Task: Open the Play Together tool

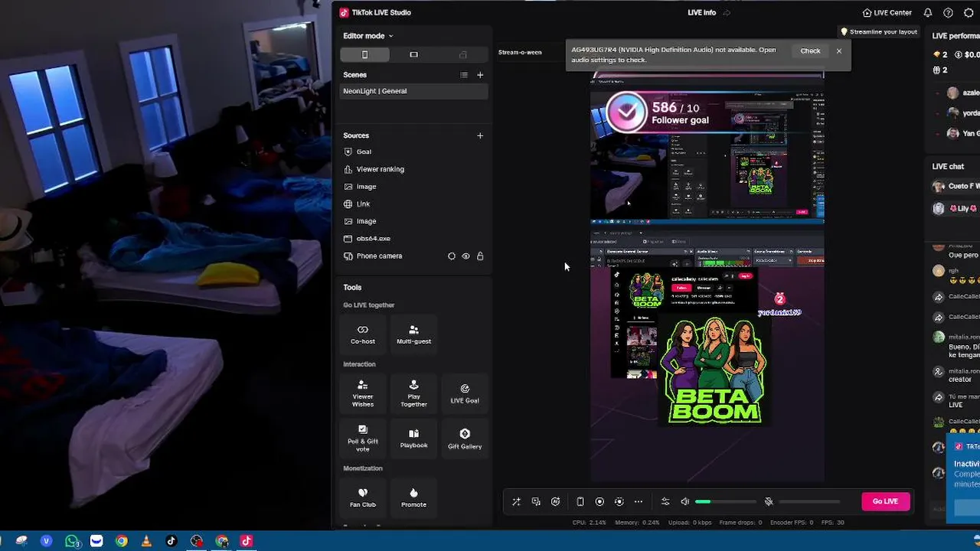Action: pyautogui.click(x=413, y=393)
